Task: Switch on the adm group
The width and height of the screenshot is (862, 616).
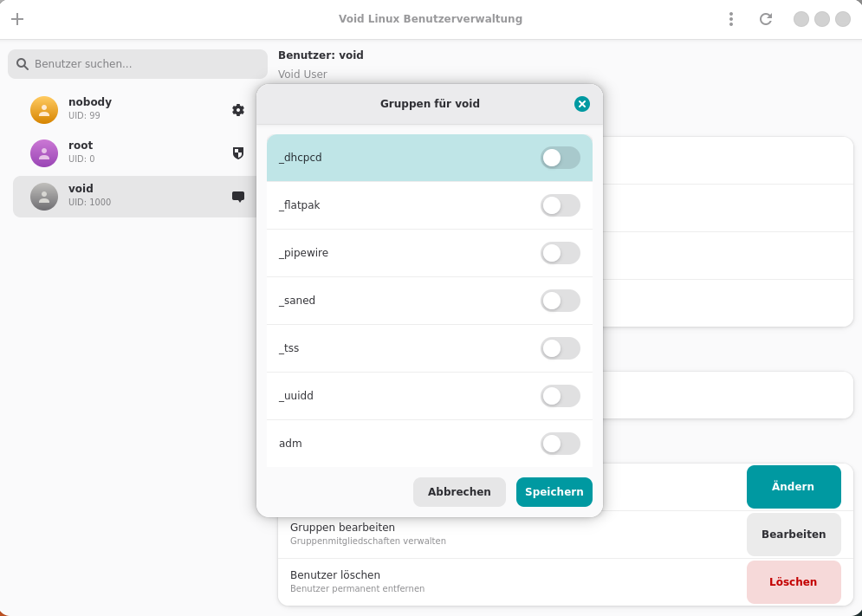Action: click(x=560, y=444)
